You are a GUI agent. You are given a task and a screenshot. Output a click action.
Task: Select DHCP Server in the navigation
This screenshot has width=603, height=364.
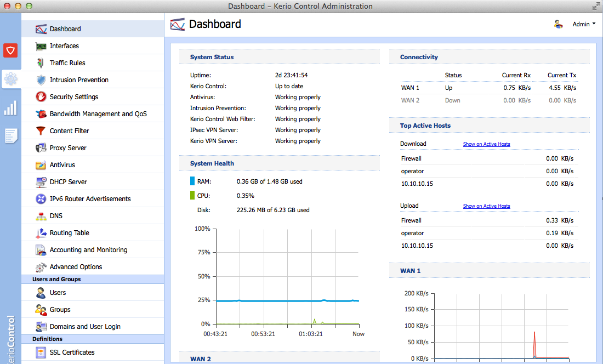pyautogui.click(x=93, y=181)
